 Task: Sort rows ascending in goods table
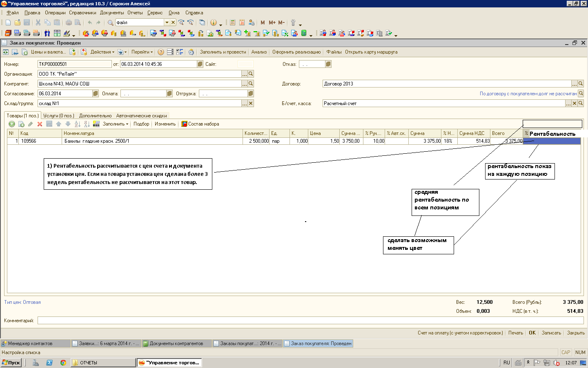[x=77, y=124]
